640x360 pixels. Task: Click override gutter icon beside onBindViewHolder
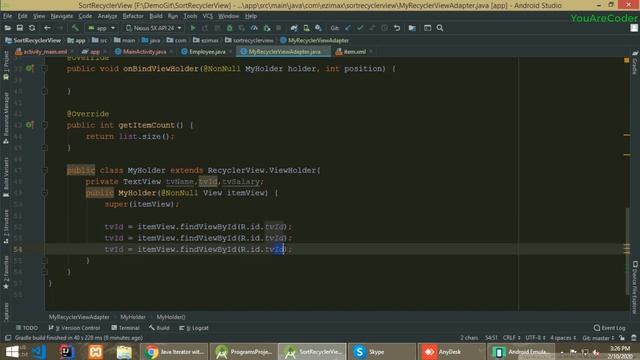click(x=29, y=68)
